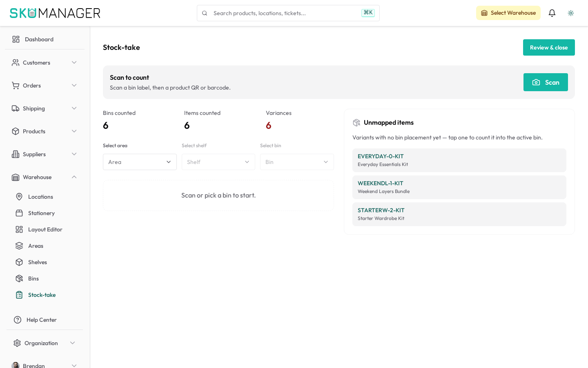Viewport: 588px width, 368px height.
Task: Click the ⌘K shortcut badge
Action: pos(368,13)
